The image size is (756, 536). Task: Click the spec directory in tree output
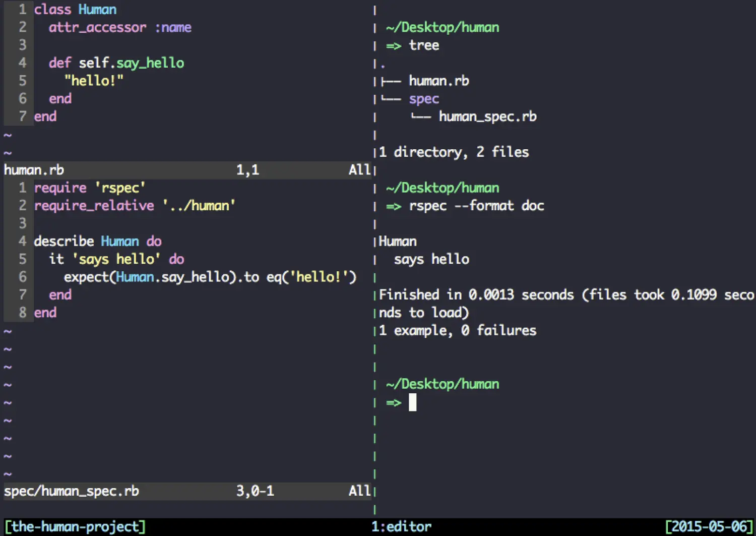423,99
